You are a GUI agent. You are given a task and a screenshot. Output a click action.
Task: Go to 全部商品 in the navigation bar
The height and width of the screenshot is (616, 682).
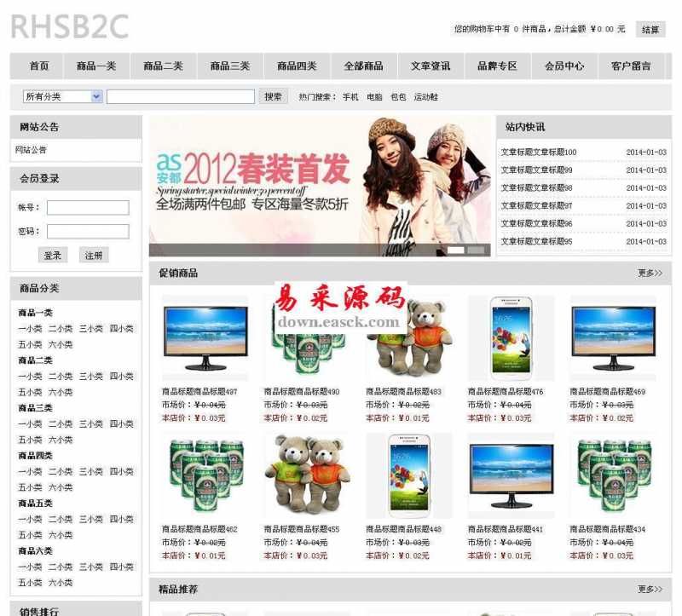[363, 66]
